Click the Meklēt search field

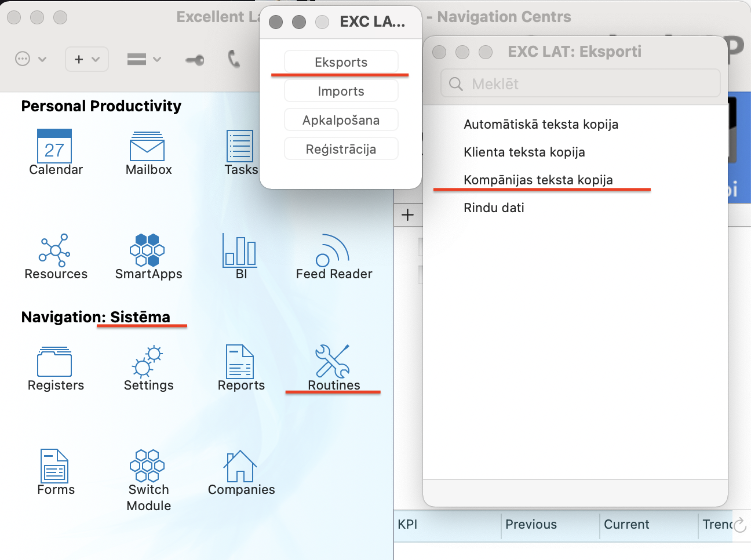[581, 84]
